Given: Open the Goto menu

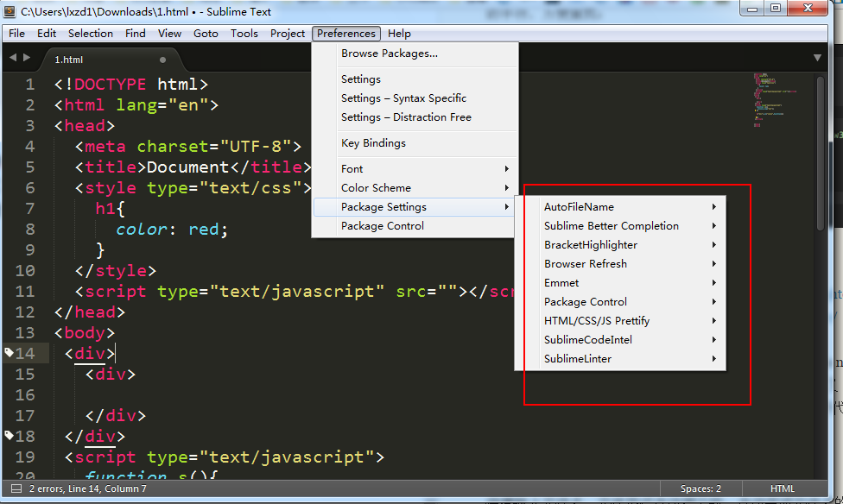Looking at the screenshot, I should [x=206, y=34].
